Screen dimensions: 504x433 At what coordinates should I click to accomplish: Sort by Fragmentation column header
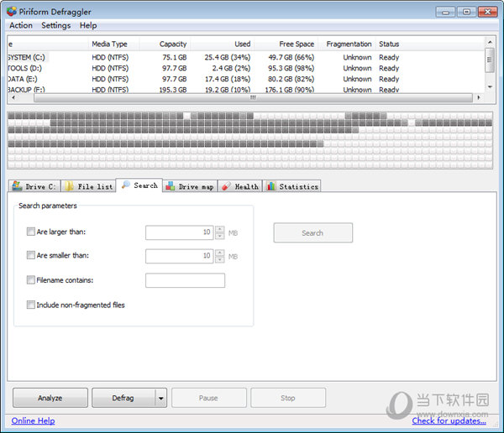pyautogui.click(x=347, y=44)
